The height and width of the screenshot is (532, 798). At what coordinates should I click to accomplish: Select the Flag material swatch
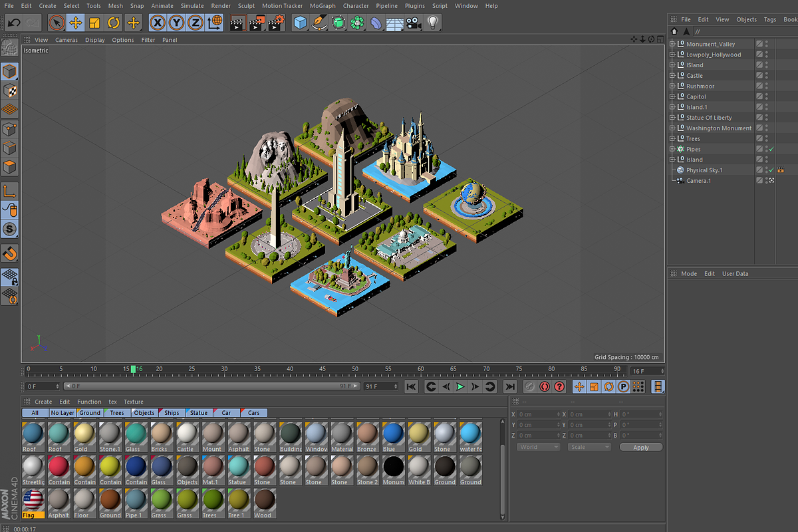point(33,503)
